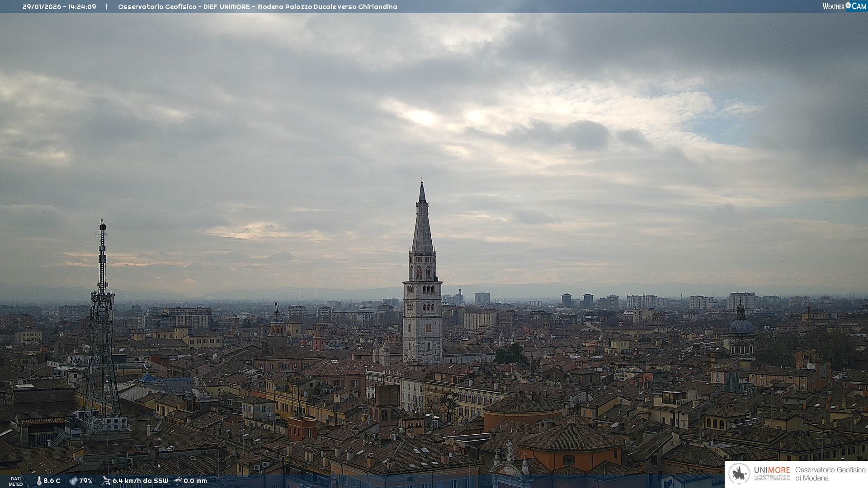868x488 pixels.
Task: Click the humidity water droplets icon
Action: point(73,481)
